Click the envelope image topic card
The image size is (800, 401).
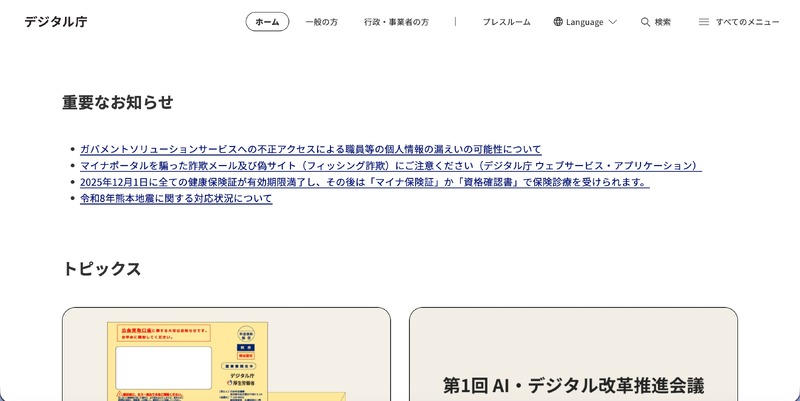point(227,354)
